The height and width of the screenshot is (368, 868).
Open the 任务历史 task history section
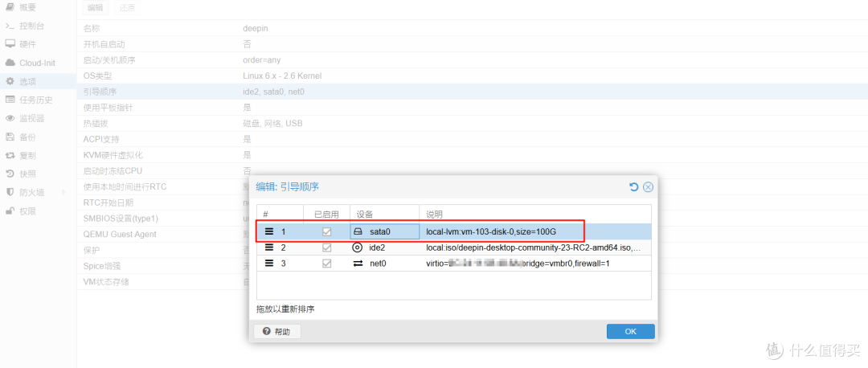[x=39, y=100]
